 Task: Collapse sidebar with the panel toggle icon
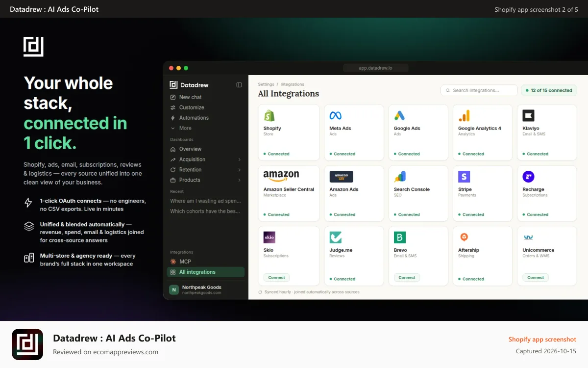point(239,85)
